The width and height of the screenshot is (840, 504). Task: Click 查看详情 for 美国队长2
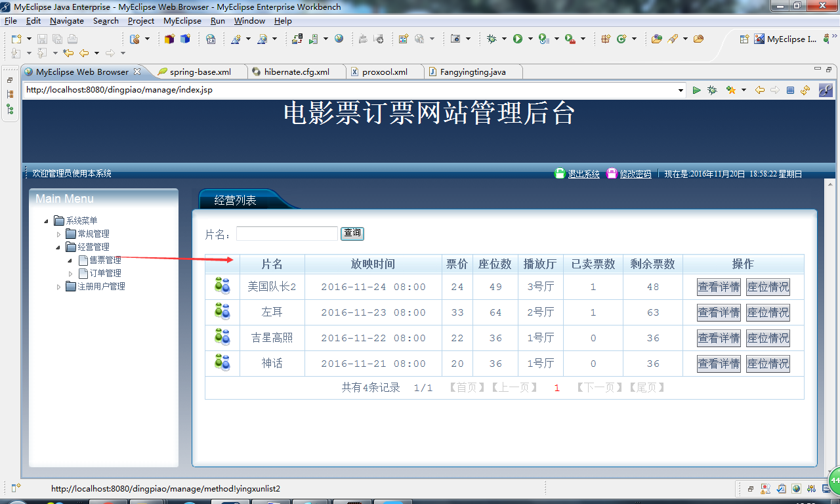(719, 287)
